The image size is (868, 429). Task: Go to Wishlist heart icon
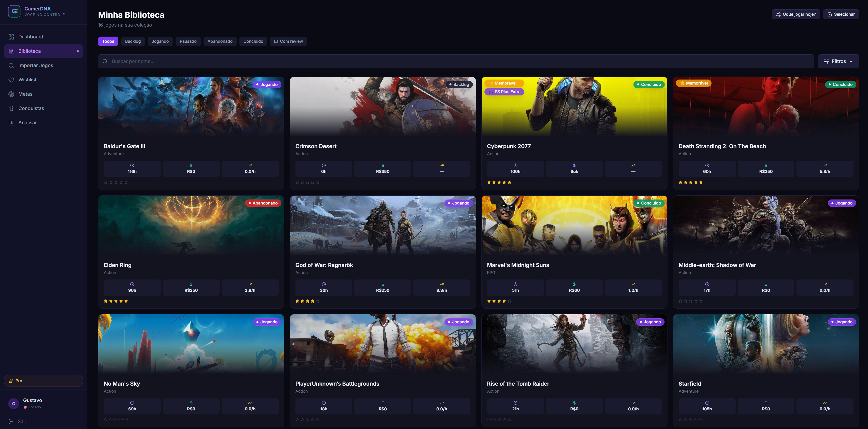click(11, 80)
